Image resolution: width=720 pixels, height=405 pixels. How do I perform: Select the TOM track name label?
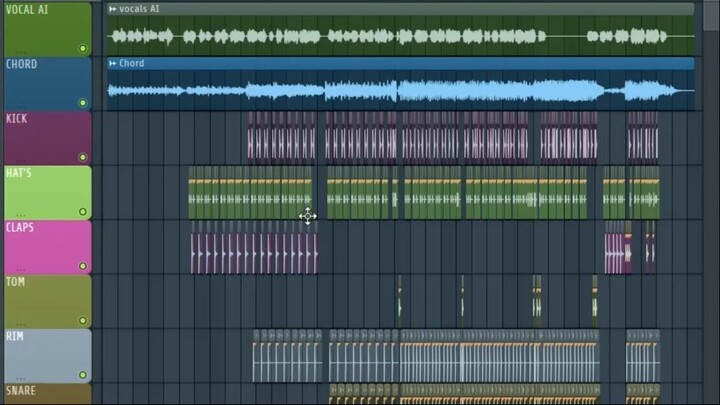tap(16, 282)
